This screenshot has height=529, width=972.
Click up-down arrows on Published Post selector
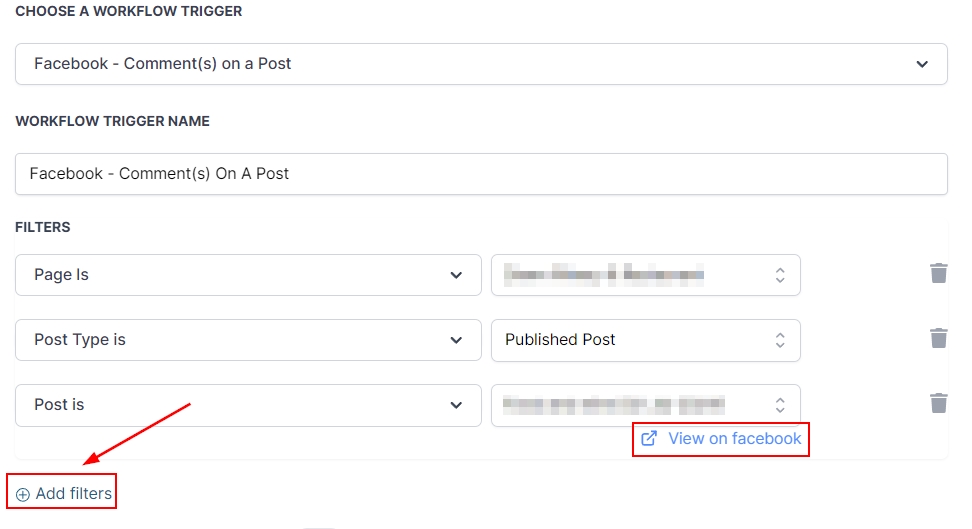point(780,340)
